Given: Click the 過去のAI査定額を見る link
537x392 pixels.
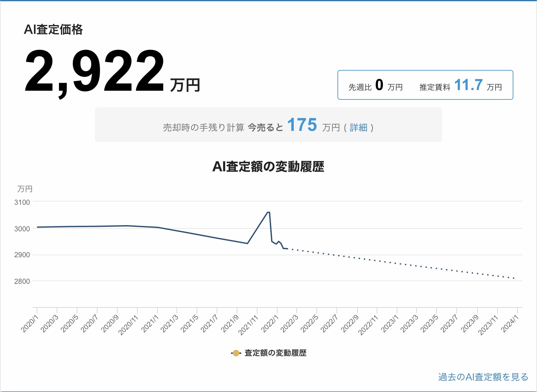Looking at the screenshot, I should click(x=483, y=377).
